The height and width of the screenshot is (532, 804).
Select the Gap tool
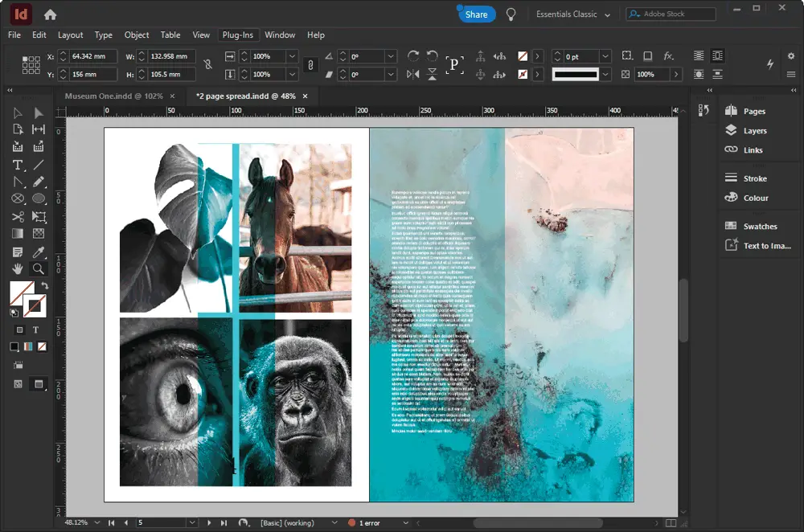click(x=39, y=129)
